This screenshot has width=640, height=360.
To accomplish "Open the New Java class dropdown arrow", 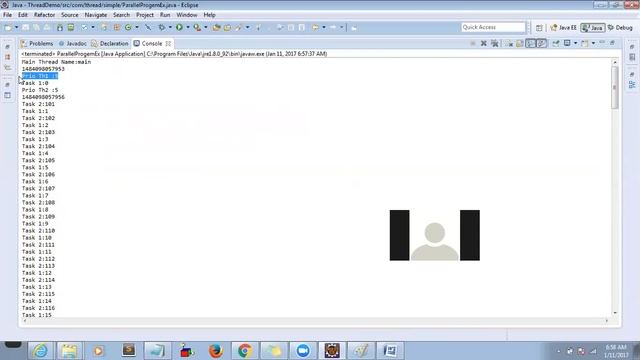I will tap(137, 27).
